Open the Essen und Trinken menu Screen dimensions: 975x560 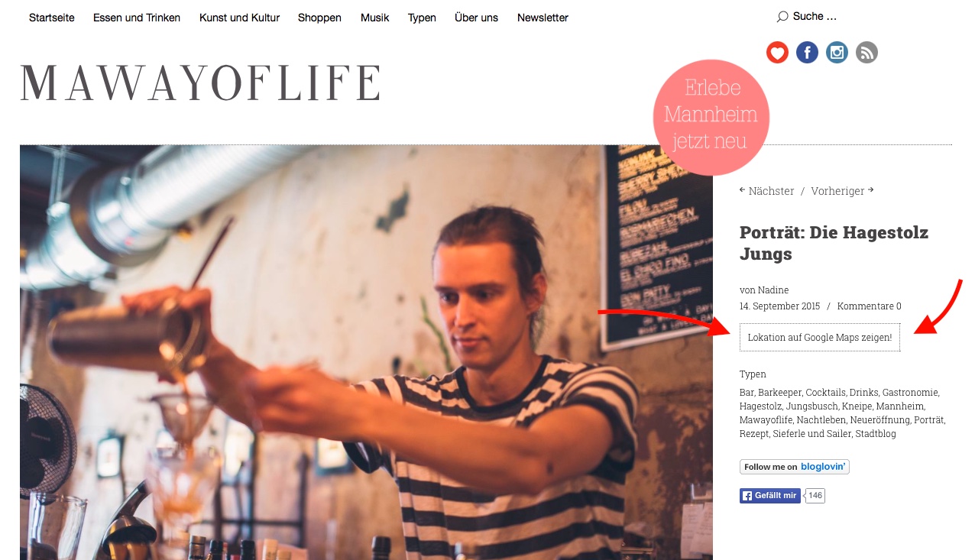(137, 18)
